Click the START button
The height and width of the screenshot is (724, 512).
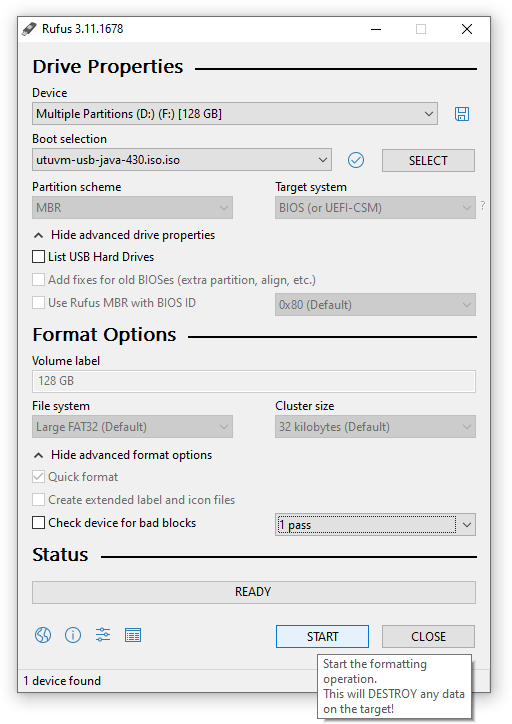pyautogui.click(x=322, y=637)
